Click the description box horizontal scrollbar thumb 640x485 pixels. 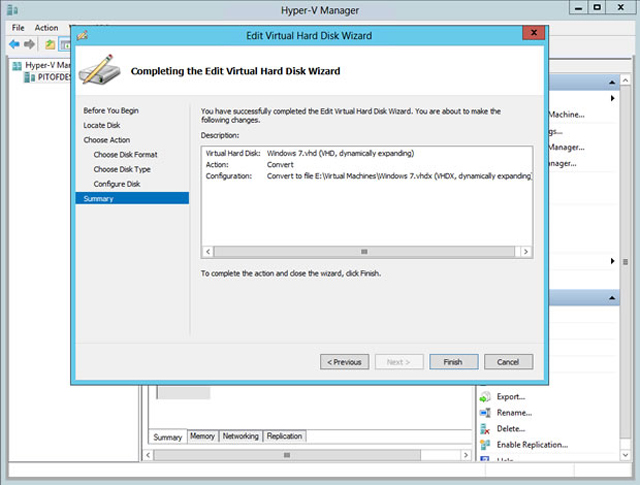(x=364, y=252)
